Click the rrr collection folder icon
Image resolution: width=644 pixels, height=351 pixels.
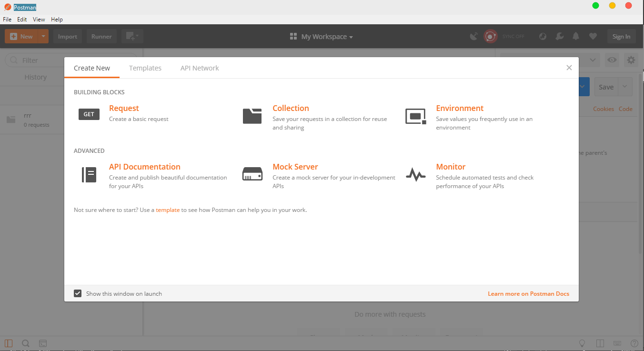coord(11,120)
